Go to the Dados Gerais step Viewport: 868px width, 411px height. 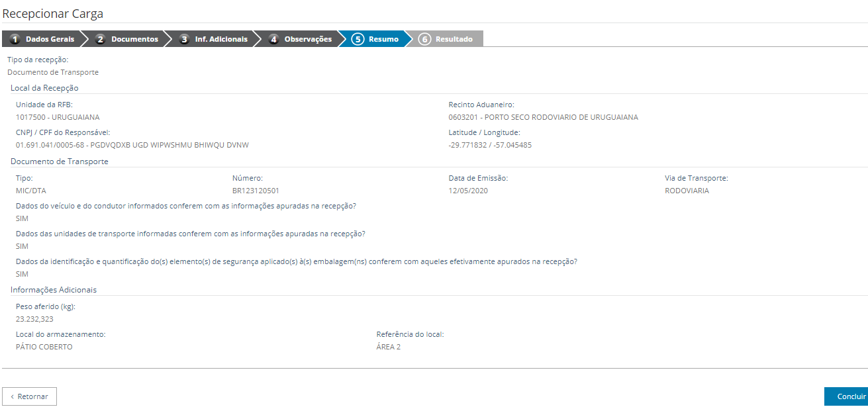(50, 39)
